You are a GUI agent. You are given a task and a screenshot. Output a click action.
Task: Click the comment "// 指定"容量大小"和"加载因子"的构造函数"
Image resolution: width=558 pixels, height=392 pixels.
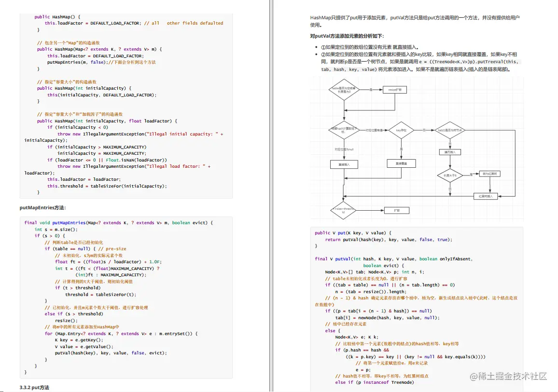coord(80,114)
